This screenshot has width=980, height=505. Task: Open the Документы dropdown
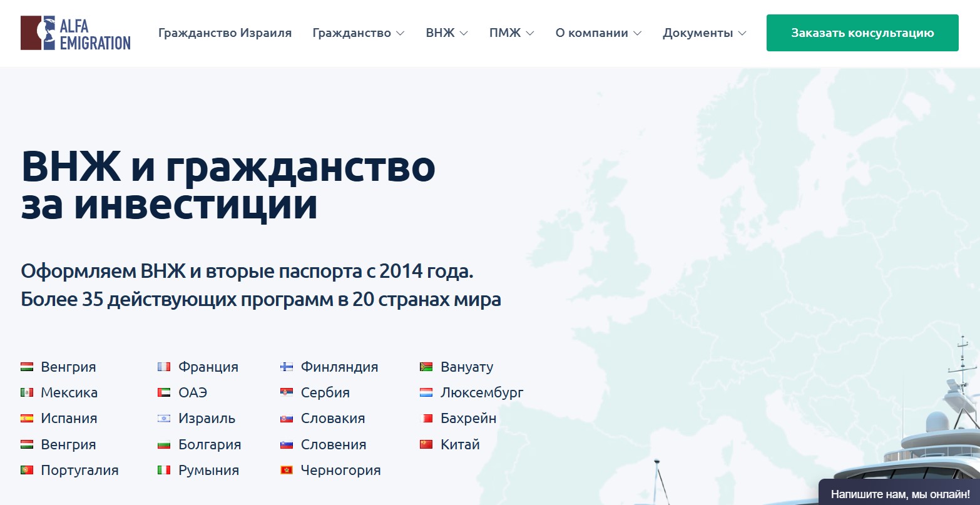coord(703,33)
